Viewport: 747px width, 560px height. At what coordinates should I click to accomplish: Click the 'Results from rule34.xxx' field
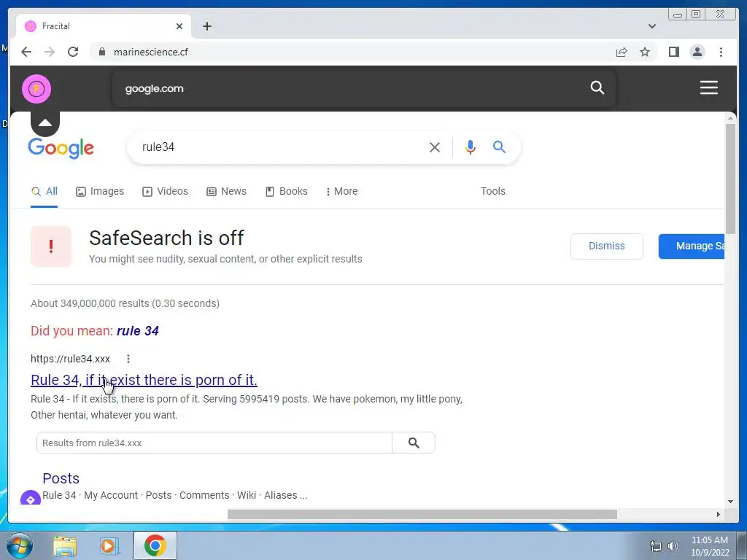[214, 443]
